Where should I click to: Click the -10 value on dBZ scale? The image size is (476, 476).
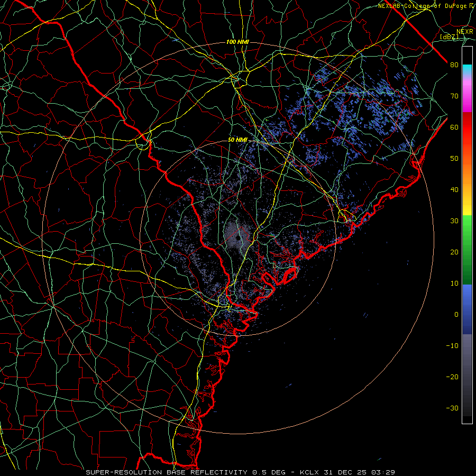point(452,346)
